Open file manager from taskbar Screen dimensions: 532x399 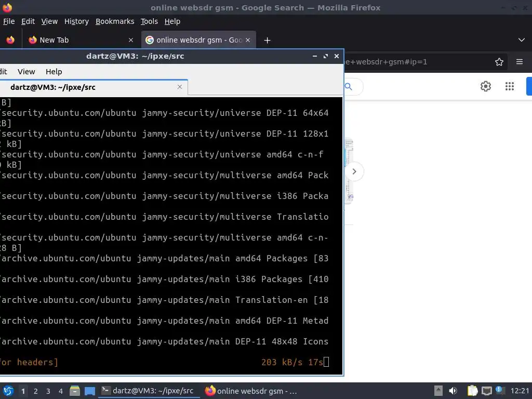(x=75, y=391)
